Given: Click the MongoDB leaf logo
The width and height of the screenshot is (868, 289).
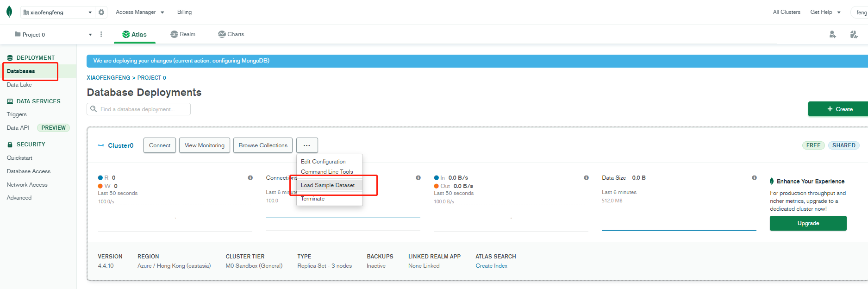Looking at the screenshot, I should coord(9,12).
